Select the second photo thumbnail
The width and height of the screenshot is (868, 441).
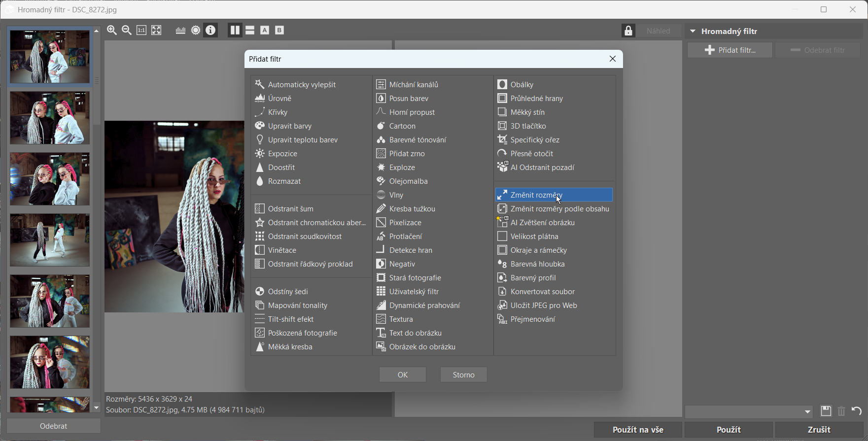pos(50,118)
